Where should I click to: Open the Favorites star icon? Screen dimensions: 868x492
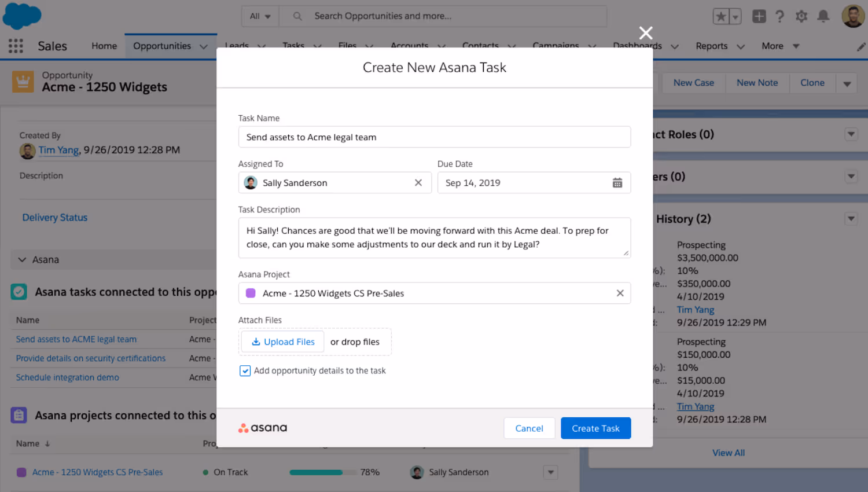721,16
